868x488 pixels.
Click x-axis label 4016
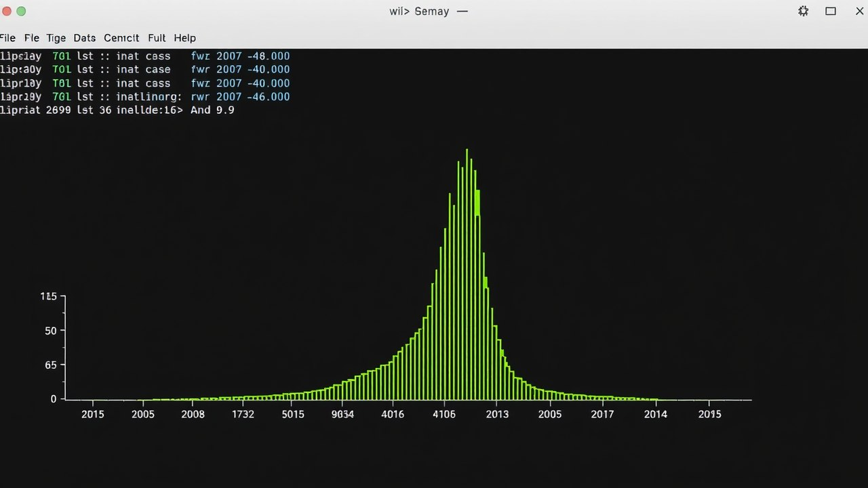393,414
